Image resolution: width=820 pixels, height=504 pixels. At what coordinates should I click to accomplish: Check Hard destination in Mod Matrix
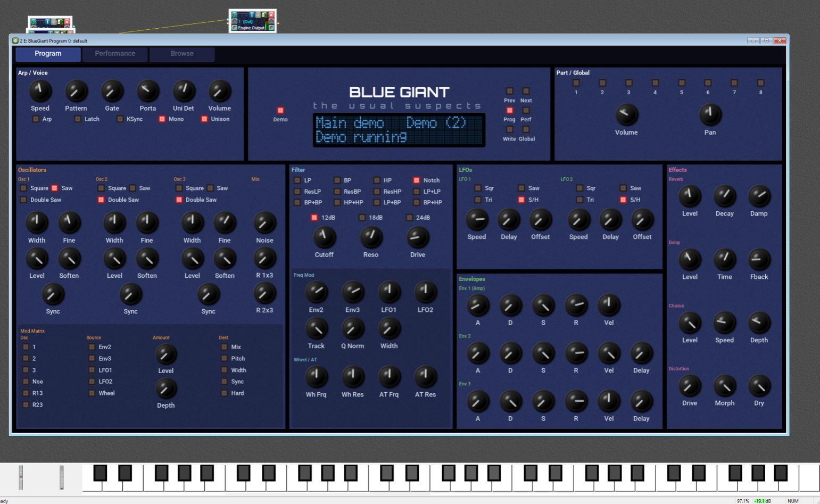click(x=224, y=393)
